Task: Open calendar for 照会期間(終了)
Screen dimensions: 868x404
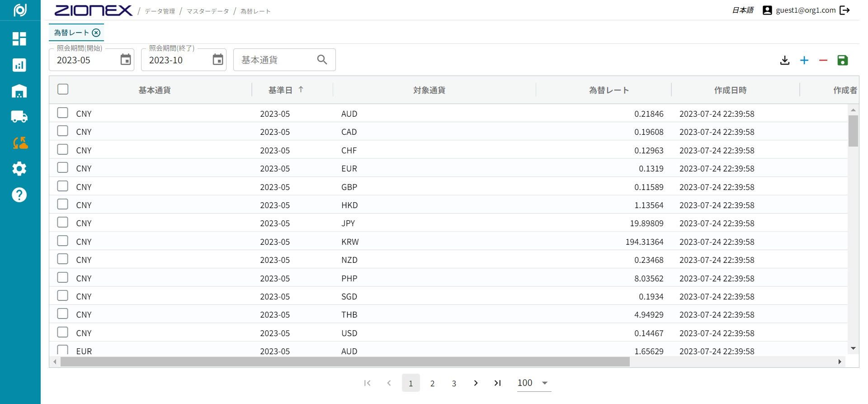Action: 218,59
